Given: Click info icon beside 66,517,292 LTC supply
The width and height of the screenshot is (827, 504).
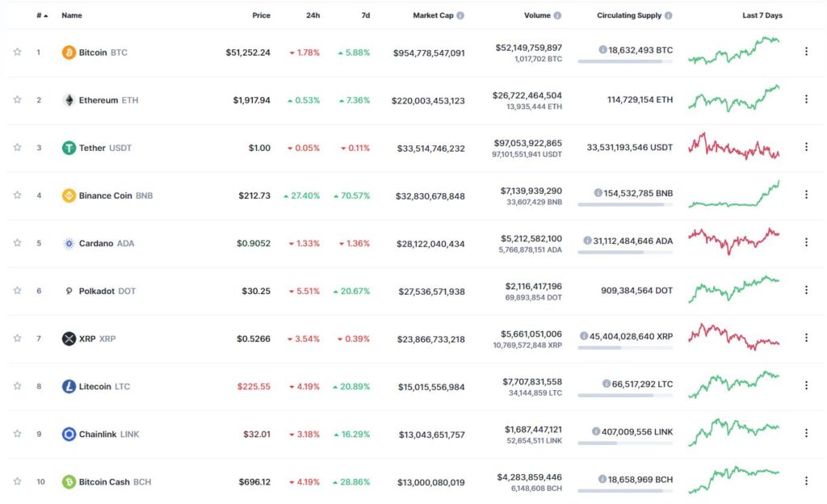Looking at the screenshot, I should coord(607,384).
